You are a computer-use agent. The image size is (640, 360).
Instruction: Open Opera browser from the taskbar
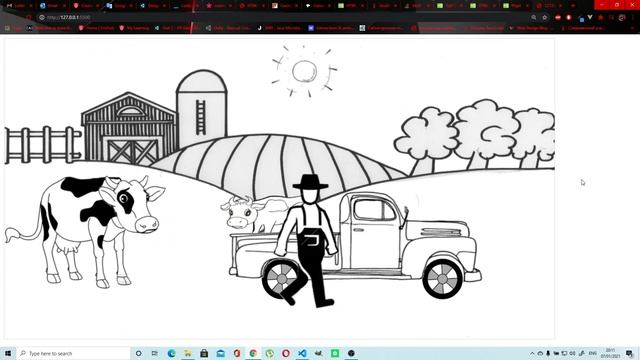(286, 353)
